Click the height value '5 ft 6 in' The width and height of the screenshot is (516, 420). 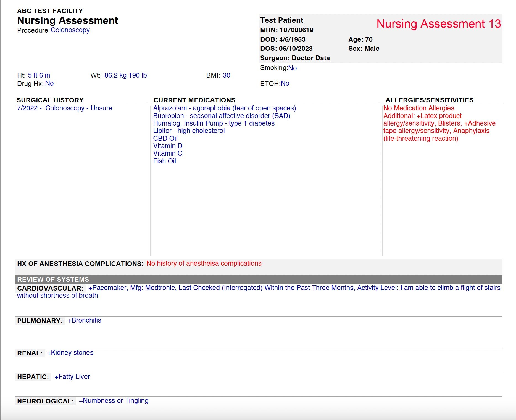tap(39, 75)
